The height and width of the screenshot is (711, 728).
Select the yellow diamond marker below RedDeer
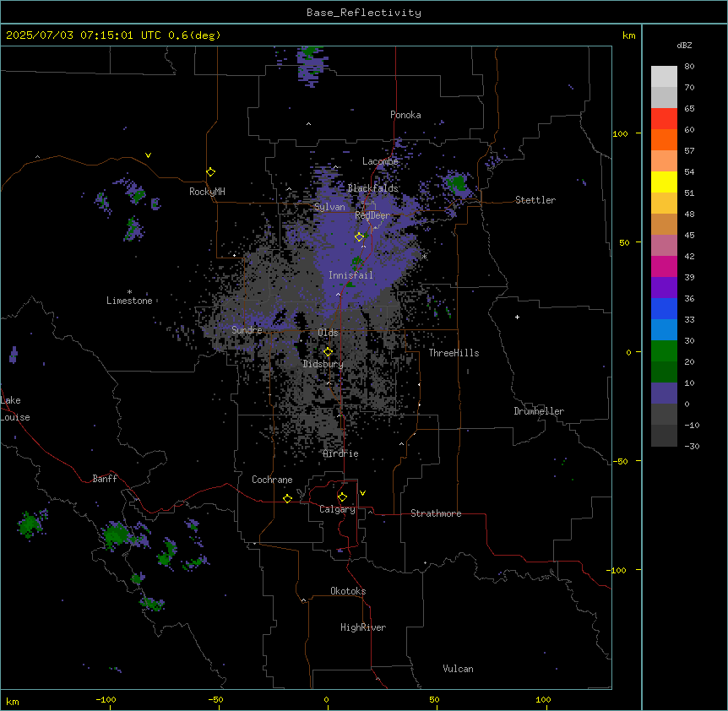point(359,237)
